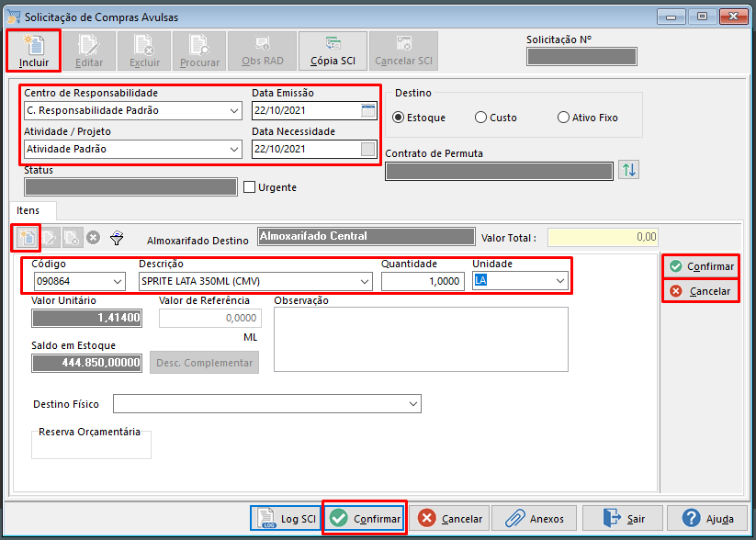The height and width of the screenshot is (540, 756).
Task: Select the Custo destination option
Action: click(x=496, y=118)
